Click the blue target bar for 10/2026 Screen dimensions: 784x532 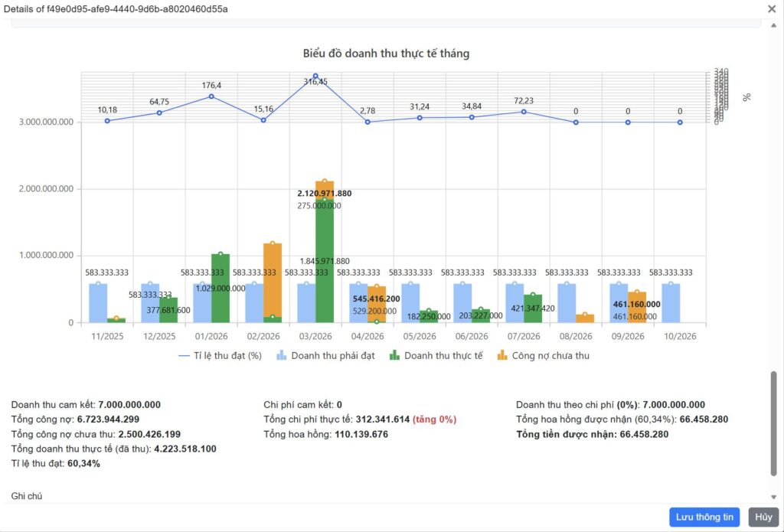(x=671, y=303)
